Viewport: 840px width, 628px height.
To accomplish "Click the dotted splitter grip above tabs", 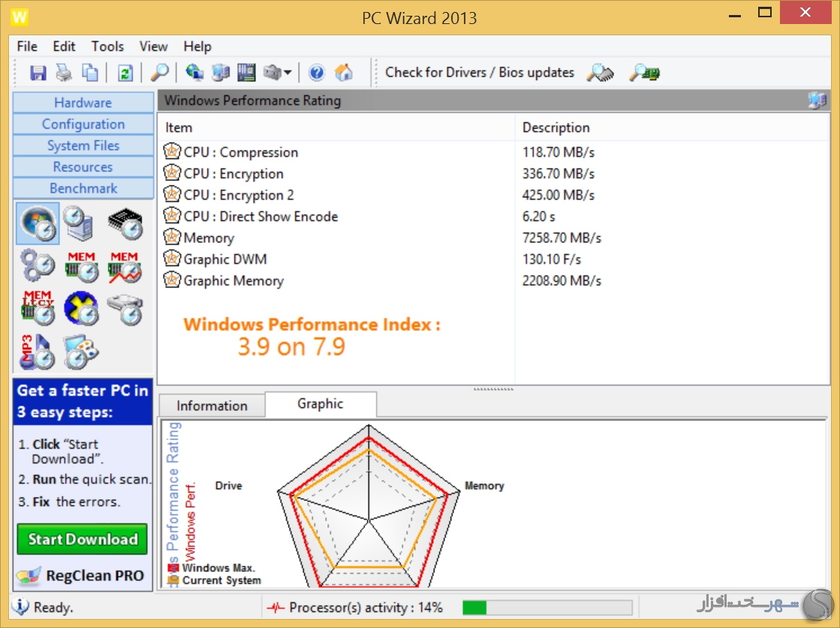I will (493, 389).
